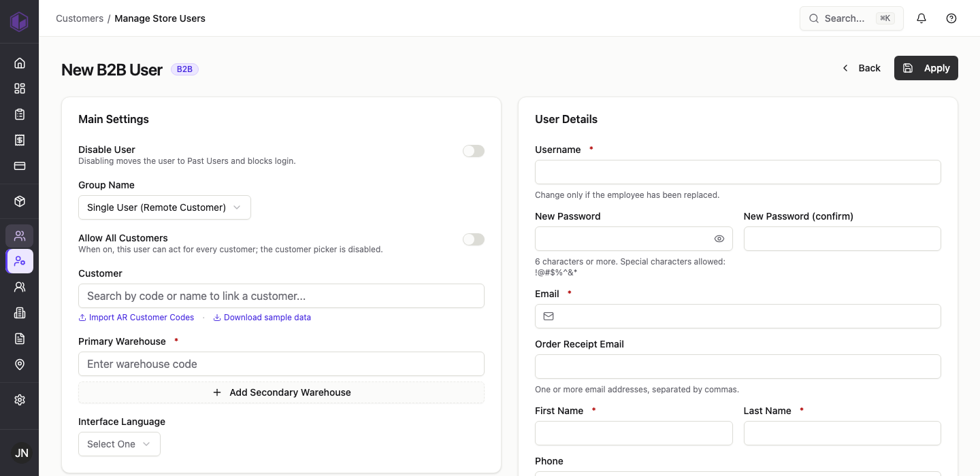Click the First Name field
Screen dimensions: 980x476
(634, 433)
